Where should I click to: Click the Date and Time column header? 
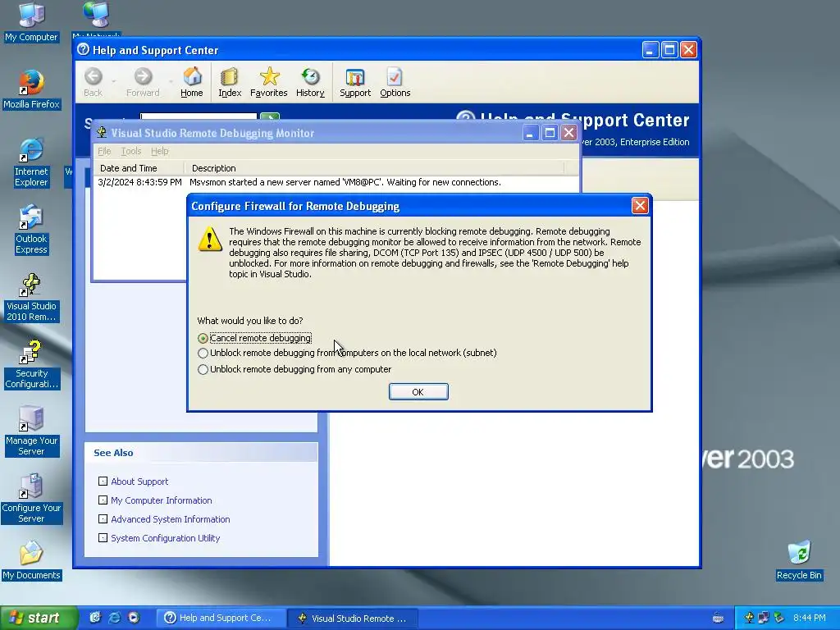[139, 168]
